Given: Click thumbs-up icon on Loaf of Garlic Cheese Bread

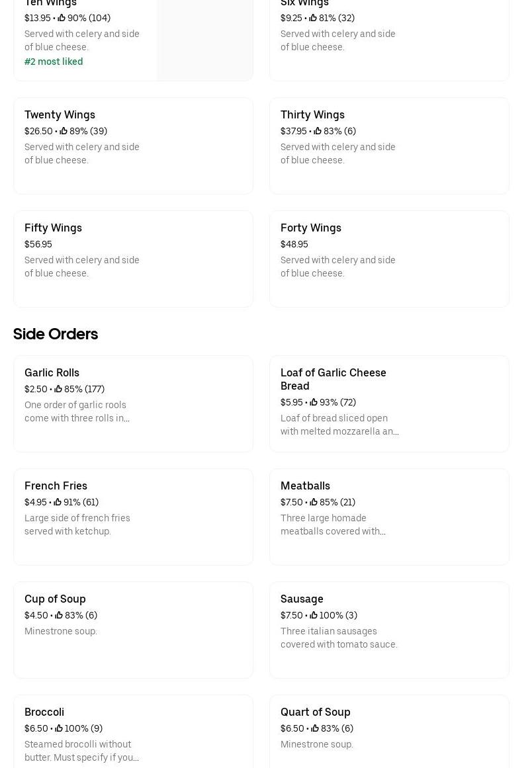Looking at the screenshot, I should (x=314, y=402).
